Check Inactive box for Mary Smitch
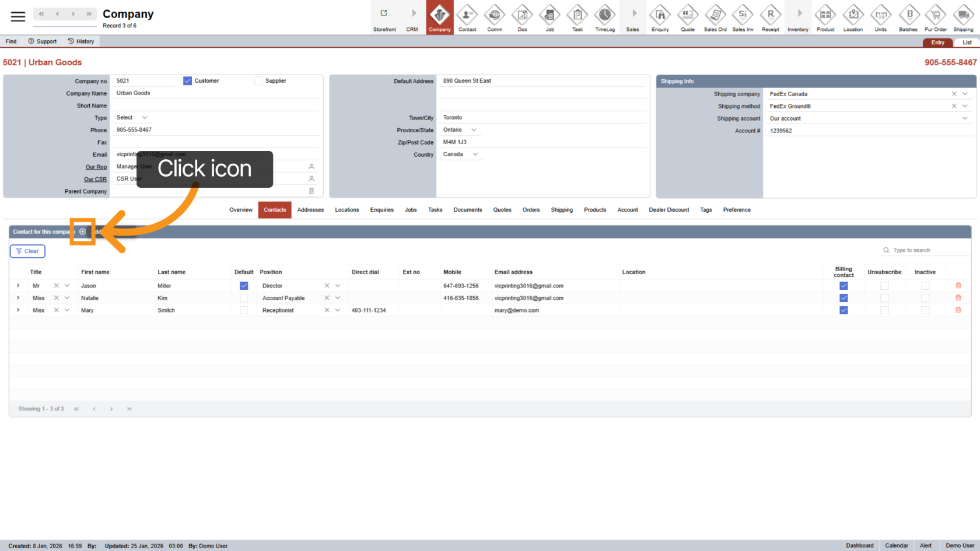Image resolution: width=980 pixels, height=551 pixels. point(925,310)
